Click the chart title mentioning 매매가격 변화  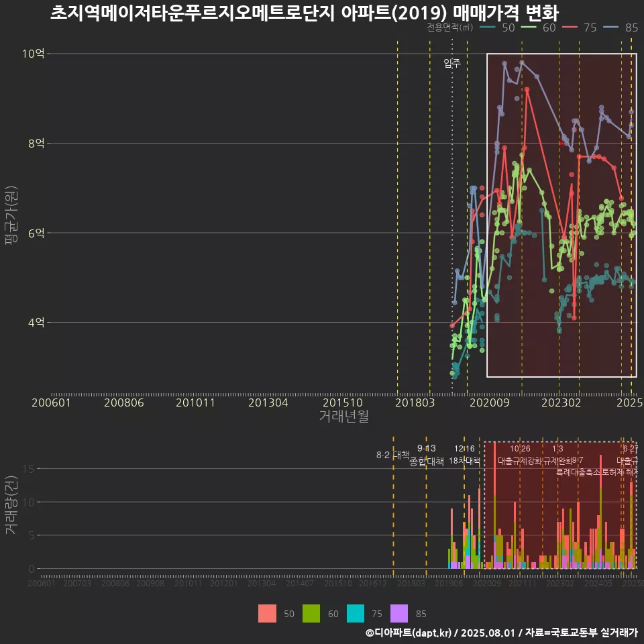coord(305,13)
